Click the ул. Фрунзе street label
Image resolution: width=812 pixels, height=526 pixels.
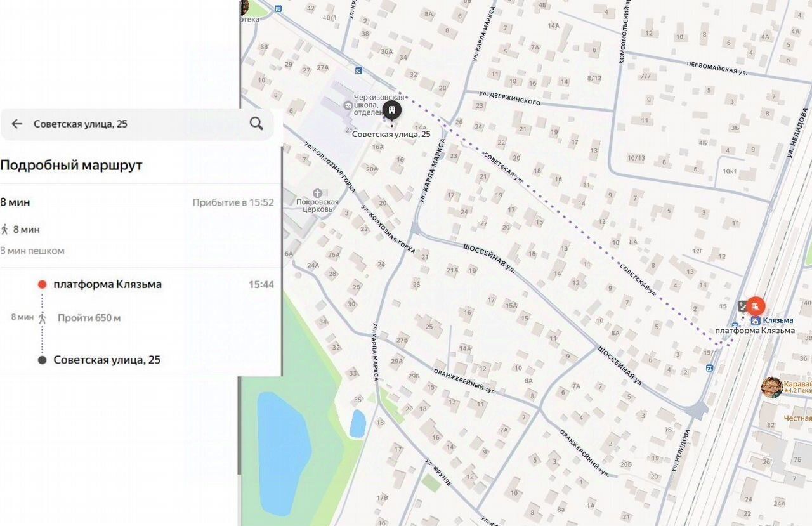click(x=439, y=472)
